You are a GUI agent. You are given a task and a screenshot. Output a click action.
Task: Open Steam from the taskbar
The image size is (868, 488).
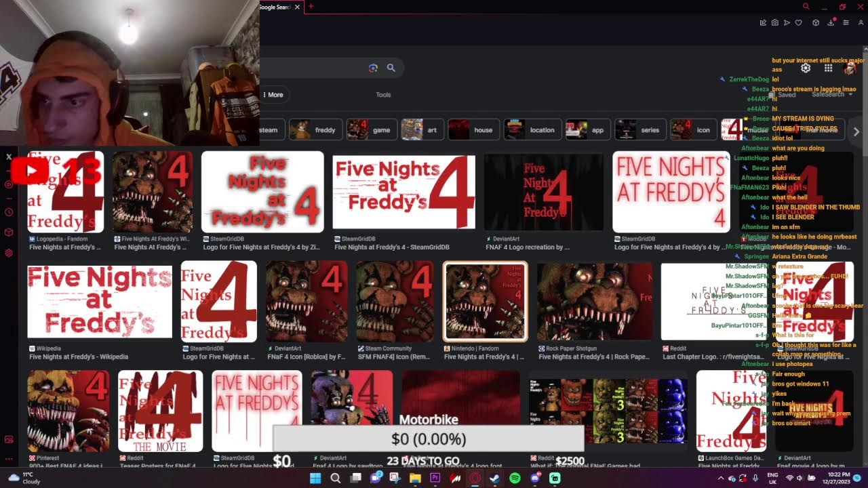[x=494, y=478]
